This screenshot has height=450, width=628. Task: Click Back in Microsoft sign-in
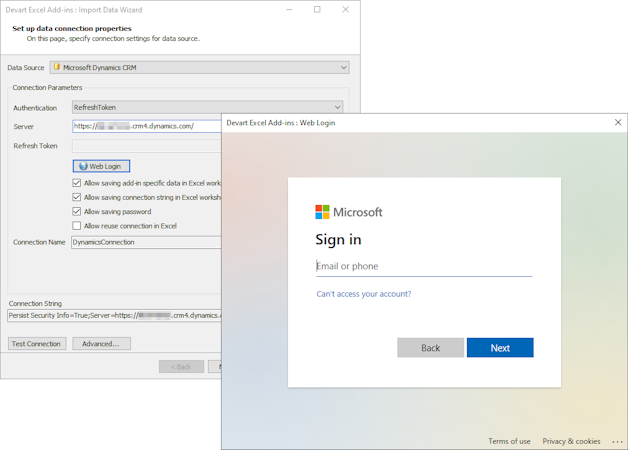431,348
